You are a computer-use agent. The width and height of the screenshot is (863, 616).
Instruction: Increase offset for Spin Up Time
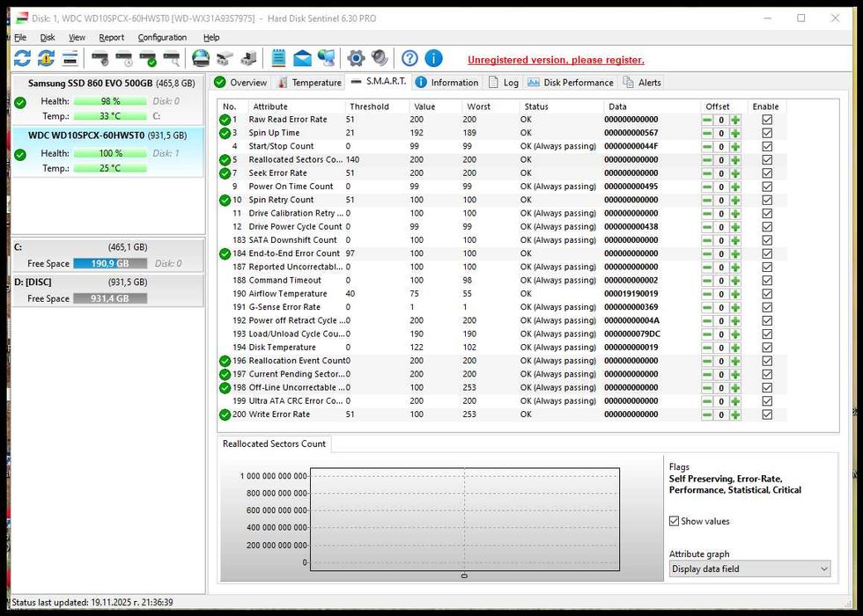(x=735, y=133)
